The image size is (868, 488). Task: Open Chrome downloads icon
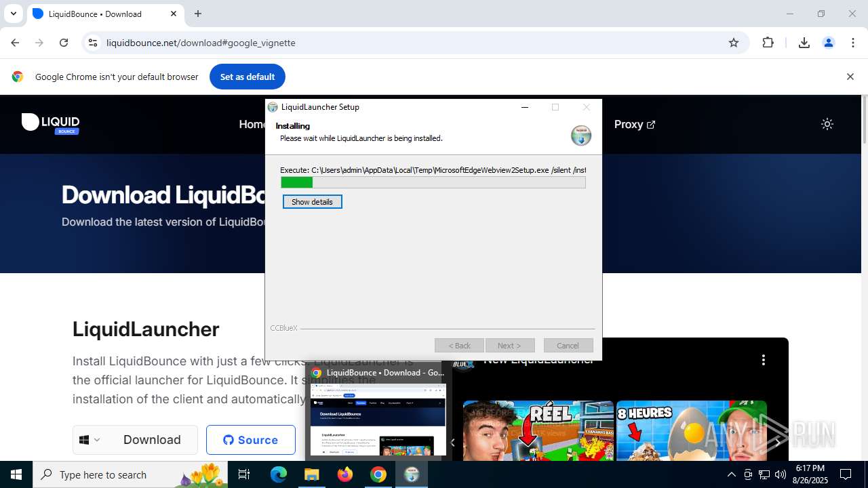804,43
